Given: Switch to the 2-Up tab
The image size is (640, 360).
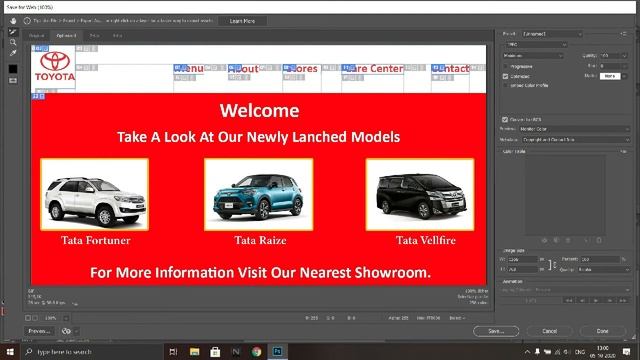Looking at the screenshot, I should [94, 36].
